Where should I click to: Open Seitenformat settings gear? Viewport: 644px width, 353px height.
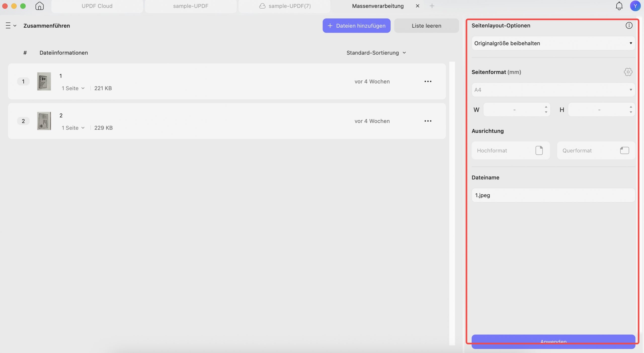(x=628, y=72)
